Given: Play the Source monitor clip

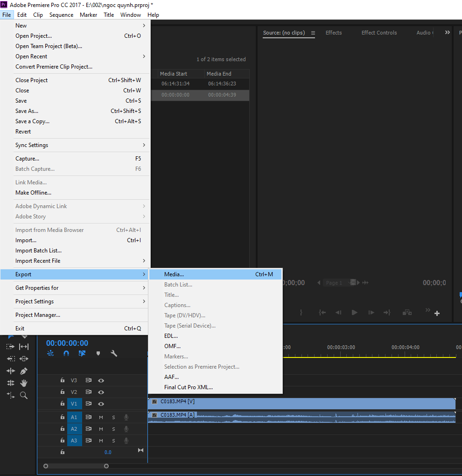Looking at the screenshot, I should 354,312.
